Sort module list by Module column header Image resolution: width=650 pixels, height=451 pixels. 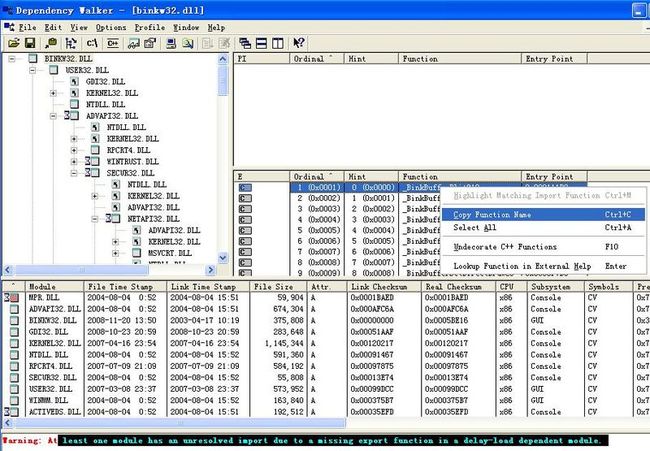click(55, 286)
